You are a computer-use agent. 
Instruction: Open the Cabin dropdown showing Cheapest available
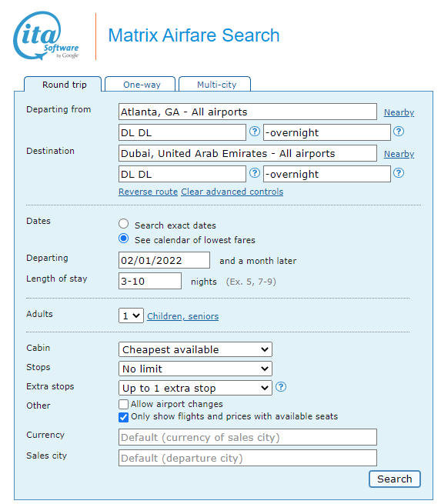[x=195, y=349]
